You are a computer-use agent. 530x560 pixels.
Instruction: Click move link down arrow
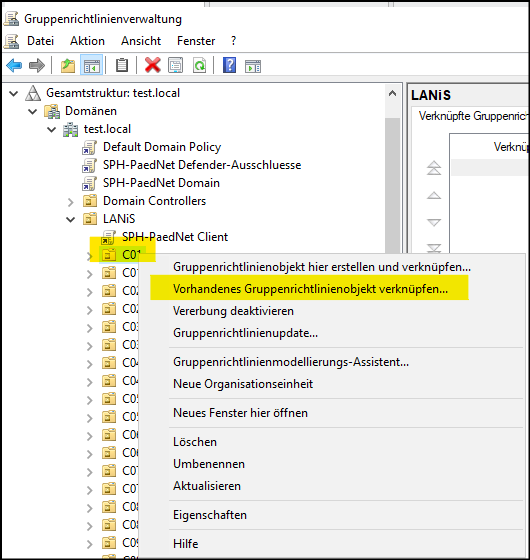click(434, 222)
